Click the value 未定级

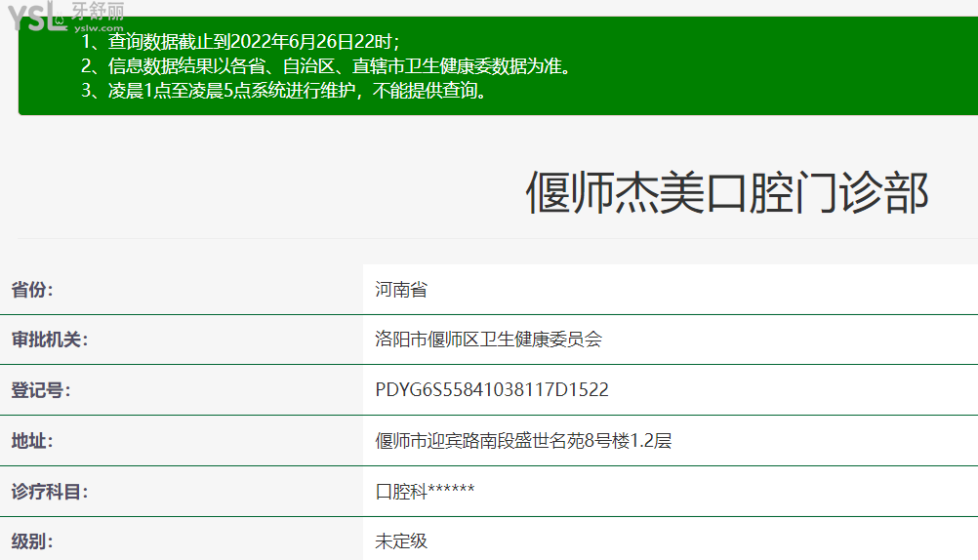coord(401,540)
